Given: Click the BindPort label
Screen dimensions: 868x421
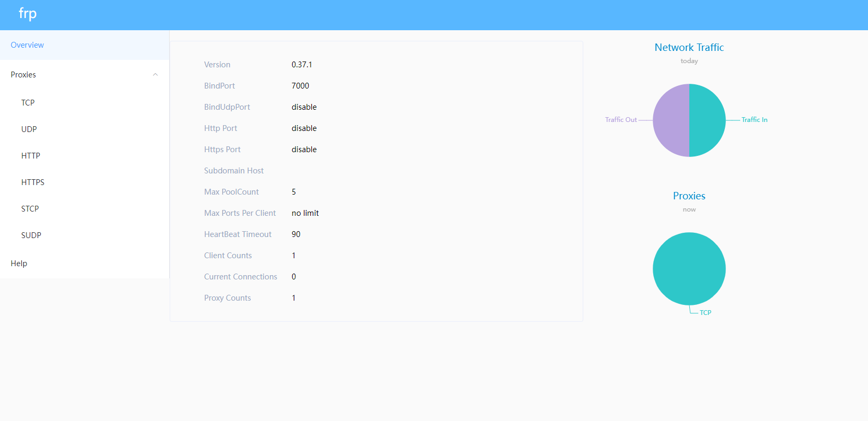Looking at the screenshot, I should tap(220, 86).
